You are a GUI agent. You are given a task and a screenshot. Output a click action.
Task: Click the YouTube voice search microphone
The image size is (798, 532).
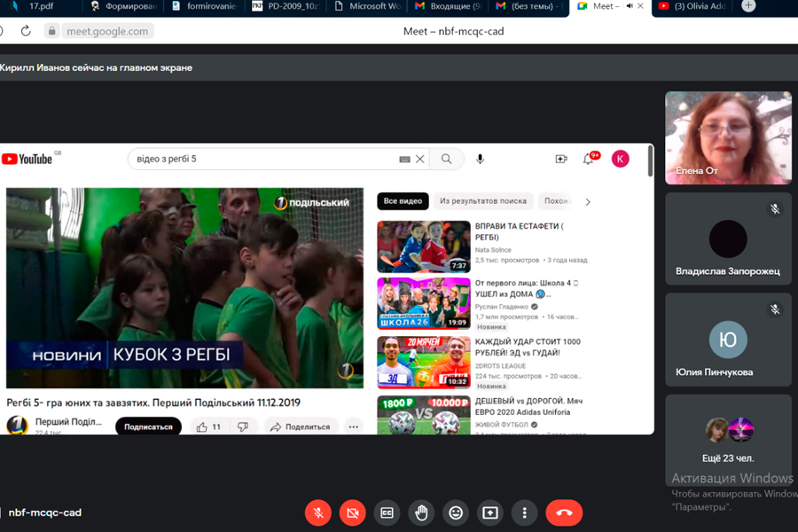tap(480, 159)
